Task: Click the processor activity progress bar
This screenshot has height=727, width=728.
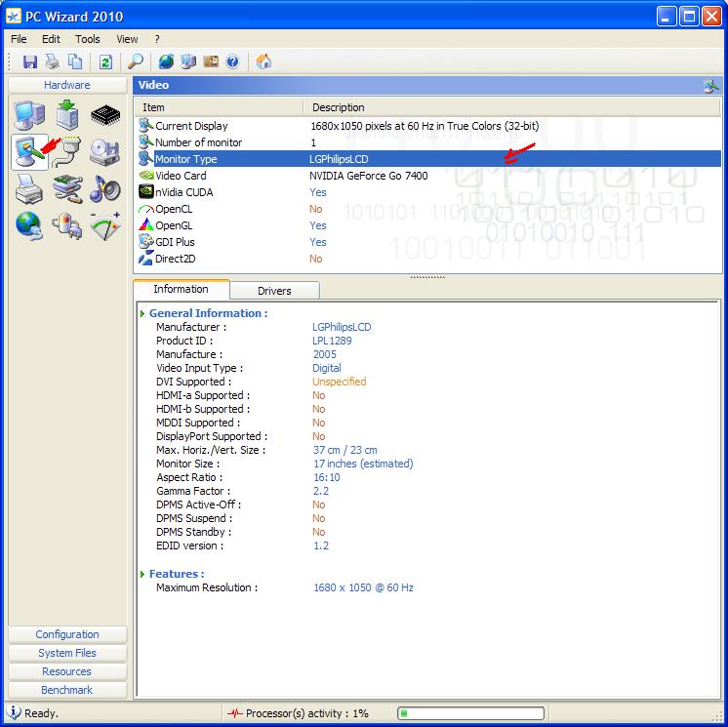Action: tap(470, 713)
